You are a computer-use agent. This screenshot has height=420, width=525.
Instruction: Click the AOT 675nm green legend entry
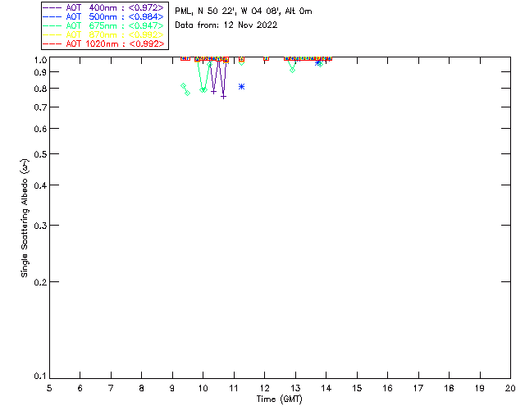103,25
